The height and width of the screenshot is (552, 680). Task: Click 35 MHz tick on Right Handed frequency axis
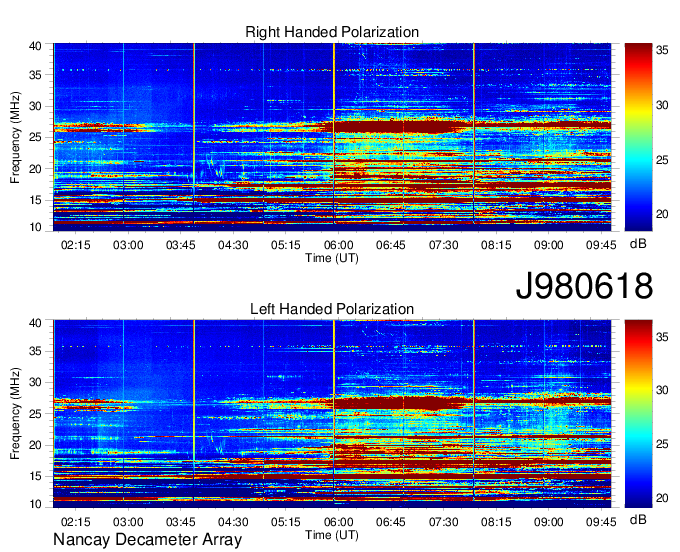point(35,75)
